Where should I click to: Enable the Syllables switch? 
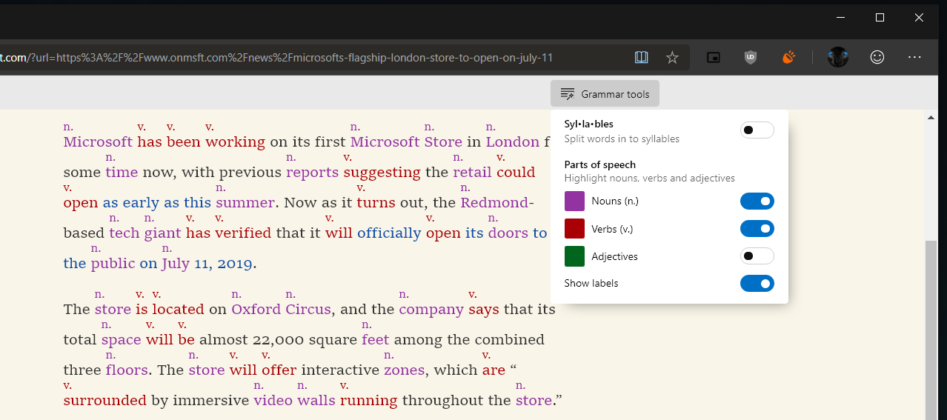pyautogui.click(x=757, y=130)
